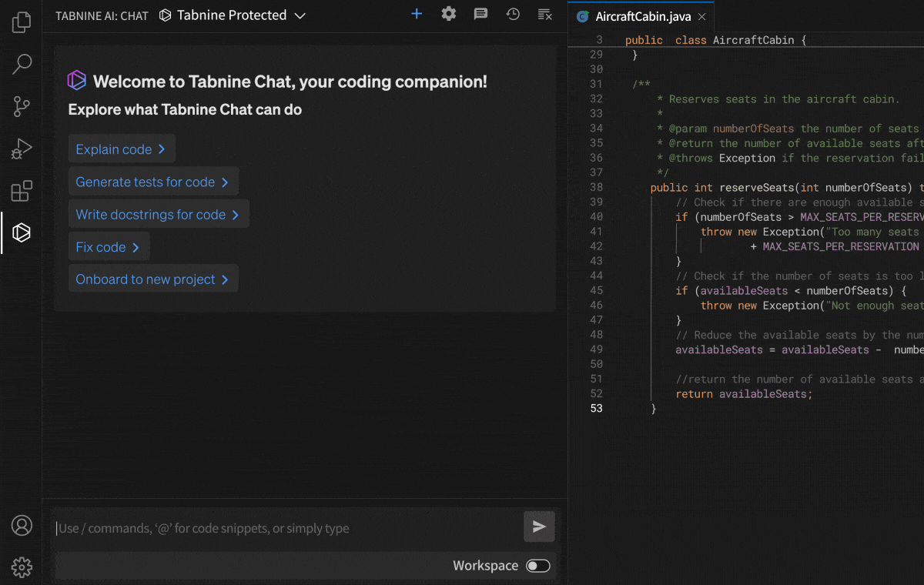Image resolution: width=924 pixels, height=585 pixels.
Task: Open the Explorer files icon in activity bar
Action: [x=22, y=22]
